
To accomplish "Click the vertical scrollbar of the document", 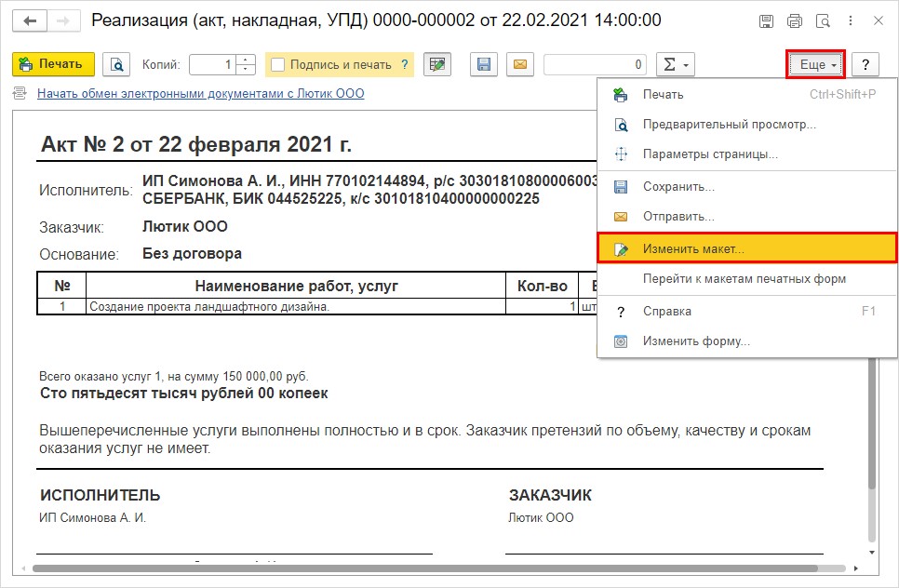I will coord(872,424).
